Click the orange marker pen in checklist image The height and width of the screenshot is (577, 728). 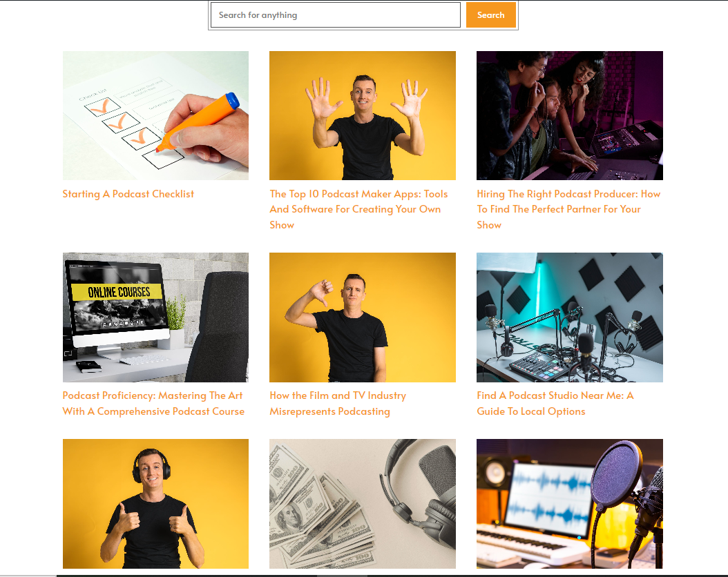click(x=199, y=122)
